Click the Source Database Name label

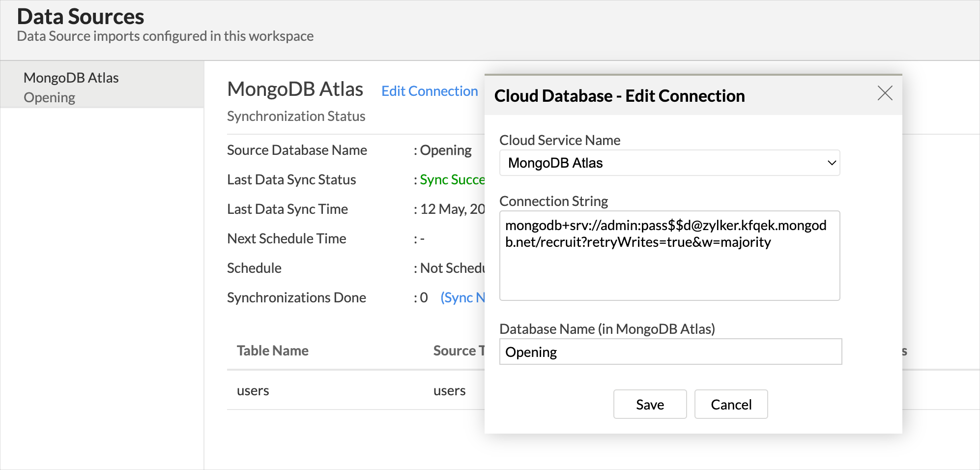coord(297,150)
